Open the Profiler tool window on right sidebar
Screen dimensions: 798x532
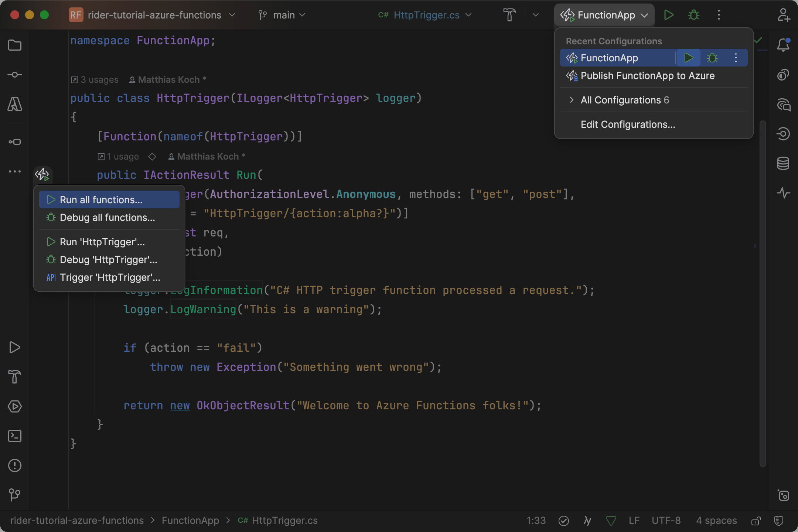[x=784, y=192]
